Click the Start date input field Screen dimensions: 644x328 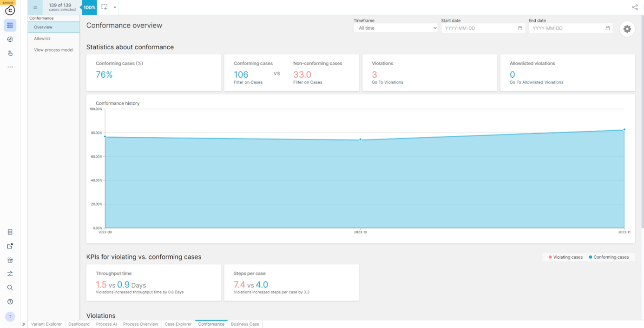click(x=479, y=28)
